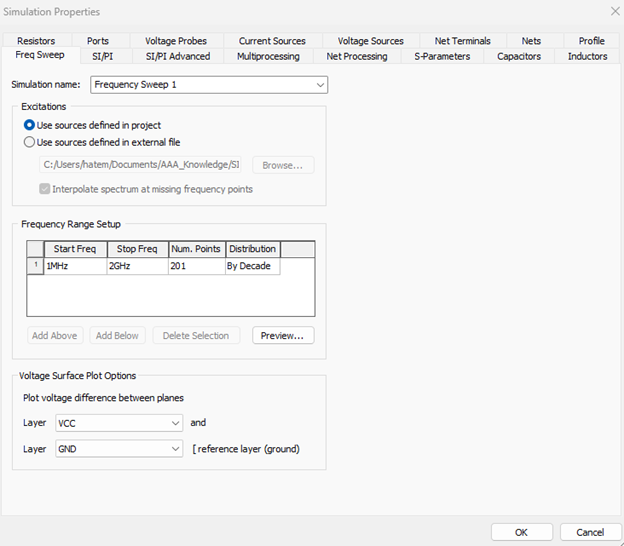Open the Voltage Probes tab
Viewport: 624px width, 546px height.
coord(176,41)
